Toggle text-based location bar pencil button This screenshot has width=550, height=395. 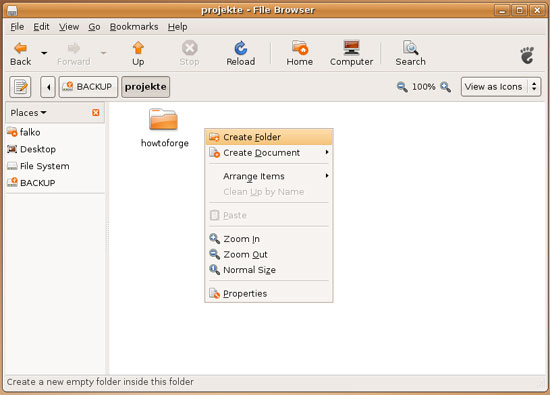20,87
